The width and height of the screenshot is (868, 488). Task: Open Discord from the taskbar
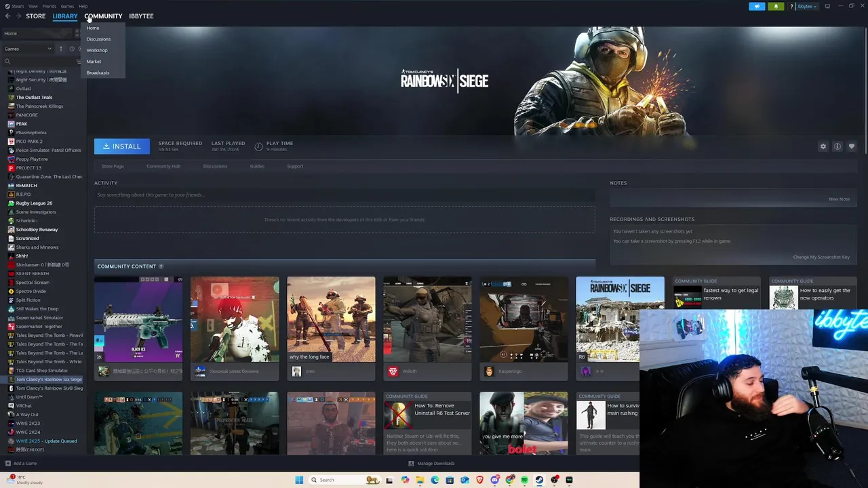pos(494,480)
